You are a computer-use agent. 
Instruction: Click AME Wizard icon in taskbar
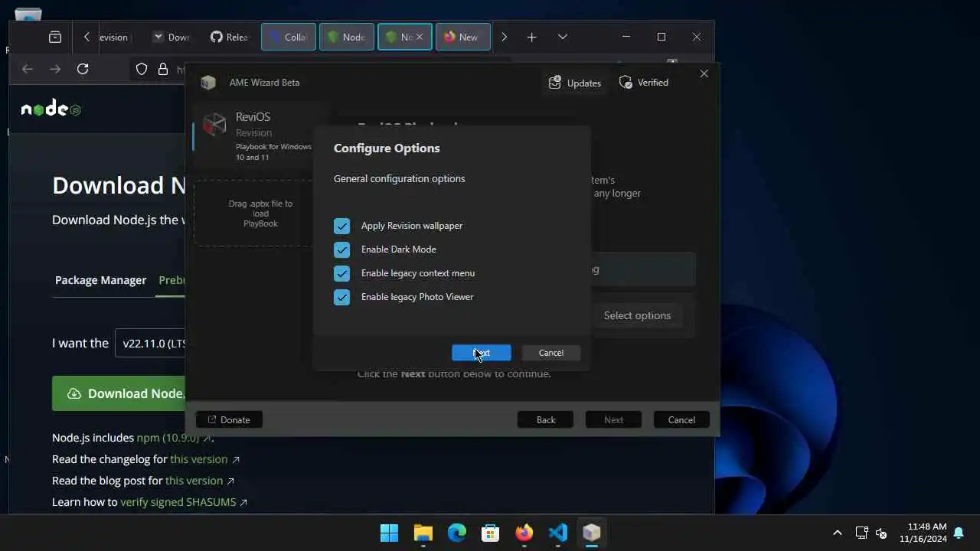pyautogui.click(x=591, y=533)
